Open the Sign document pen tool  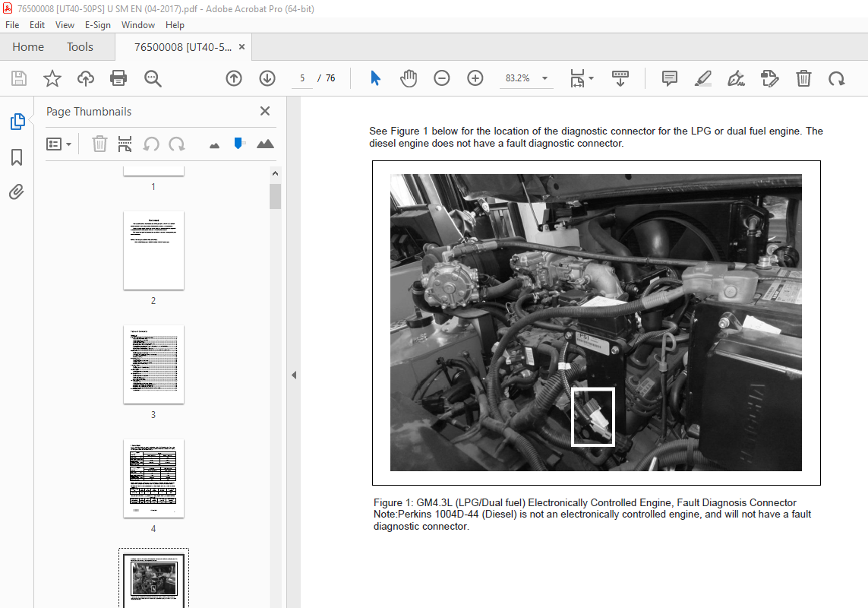736,78
